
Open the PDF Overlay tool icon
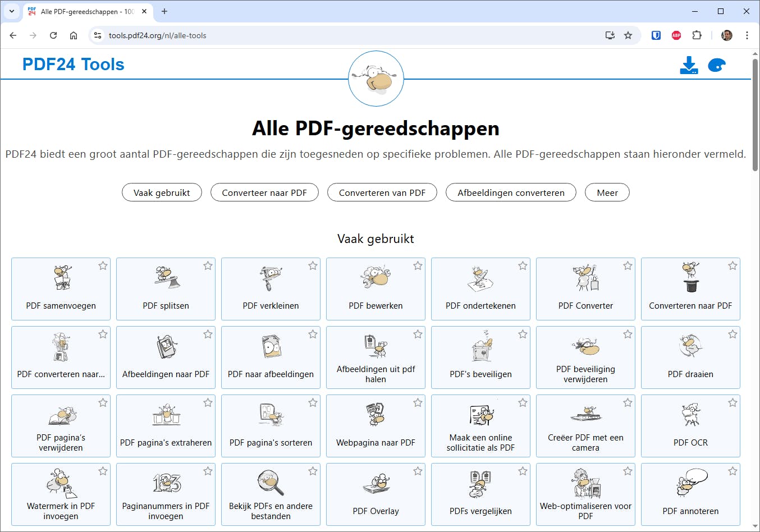pos(376,483)
